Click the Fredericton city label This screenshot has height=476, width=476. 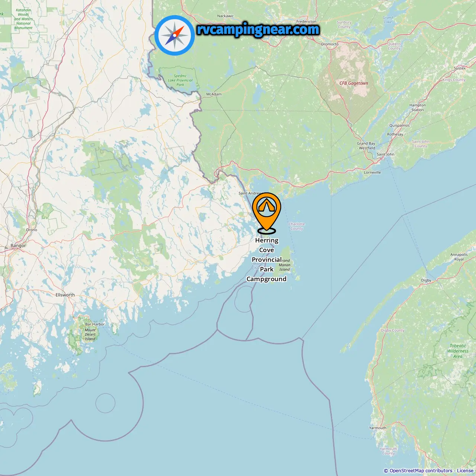pos(306,22)
